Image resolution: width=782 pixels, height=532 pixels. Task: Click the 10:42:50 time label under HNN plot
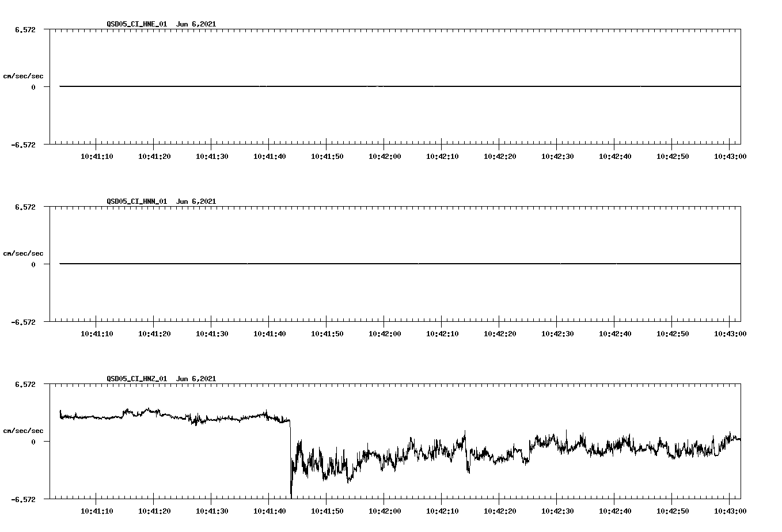[673, 334]
